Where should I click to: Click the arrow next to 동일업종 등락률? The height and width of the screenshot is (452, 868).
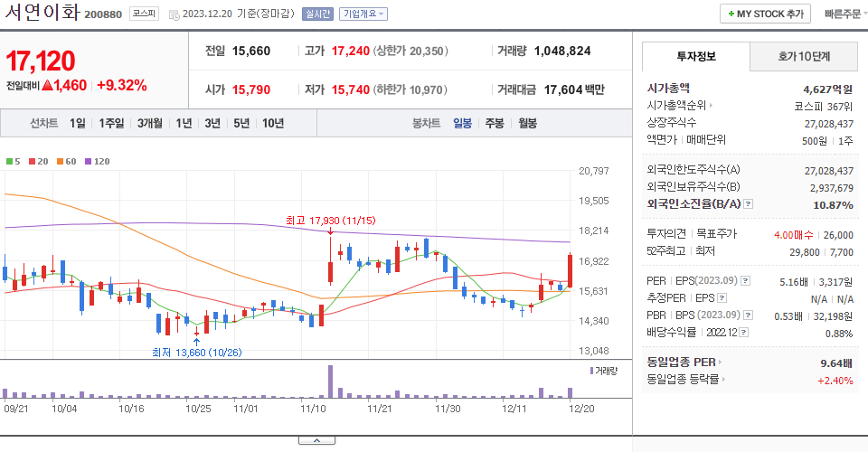[723, 380]
